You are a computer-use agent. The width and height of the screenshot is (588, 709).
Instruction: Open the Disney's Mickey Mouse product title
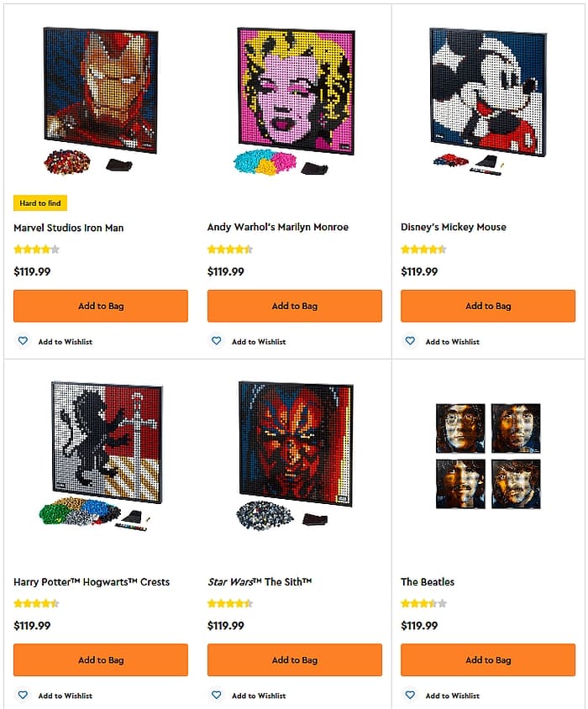pos(454,227)
